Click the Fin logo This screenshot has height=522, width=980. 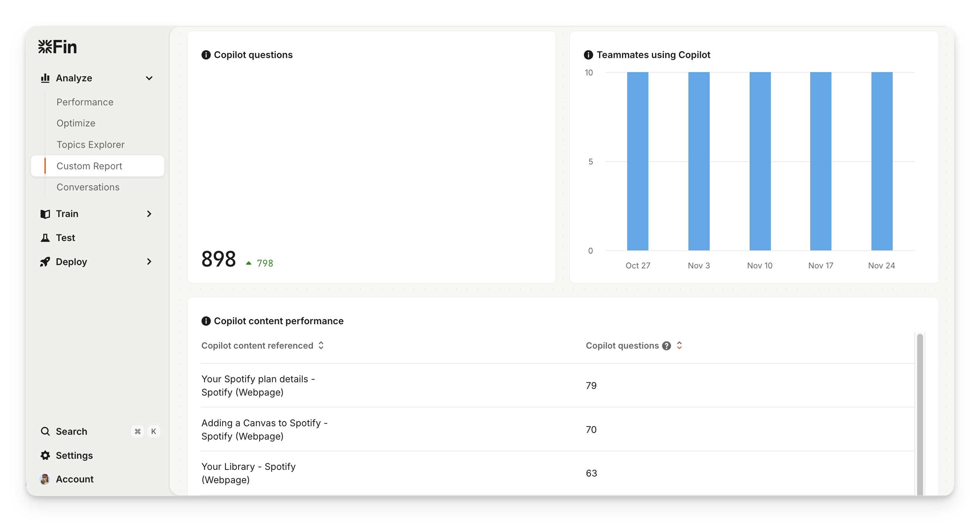click(57, 47)
